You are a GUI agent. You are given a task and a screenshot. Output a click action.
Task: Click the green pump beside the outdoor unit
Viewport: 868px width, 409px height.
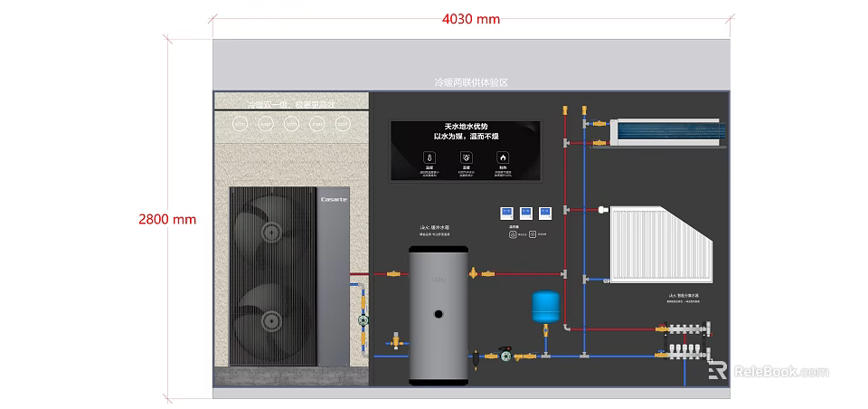363,319
